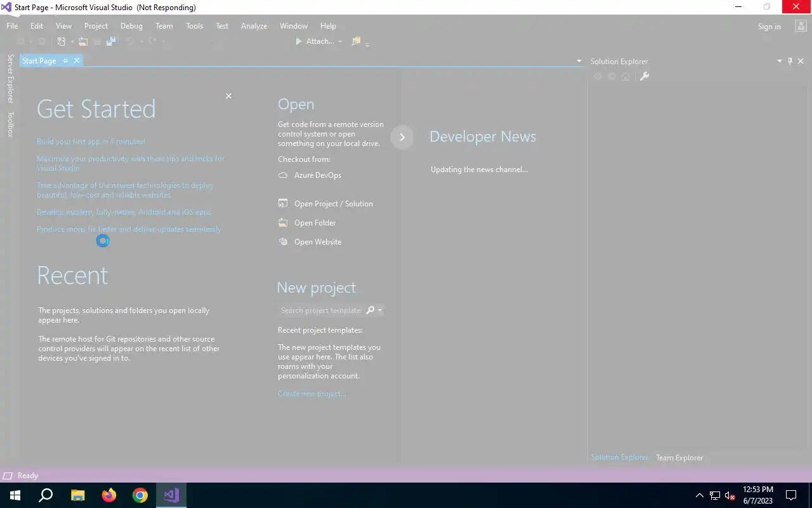
Task: Click Open Project / Solution link text
Action: click(x=334, y=204)
